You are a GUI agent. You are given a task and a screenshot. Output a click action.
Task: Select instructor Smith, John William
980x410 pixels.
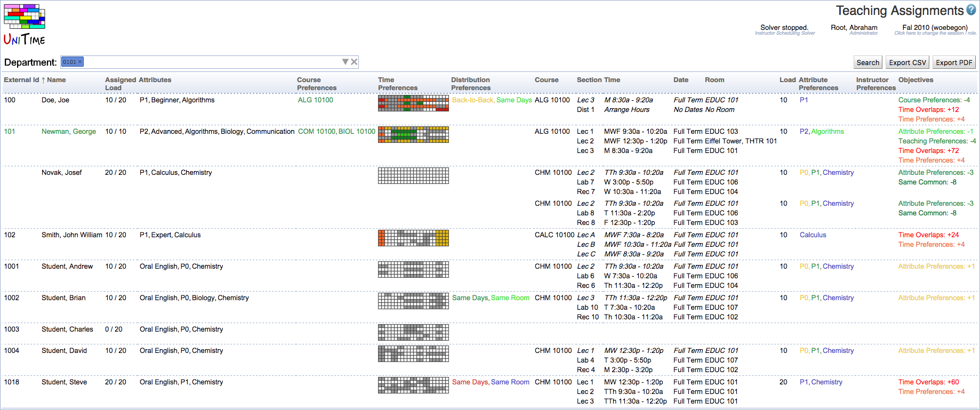pos(72,235)
